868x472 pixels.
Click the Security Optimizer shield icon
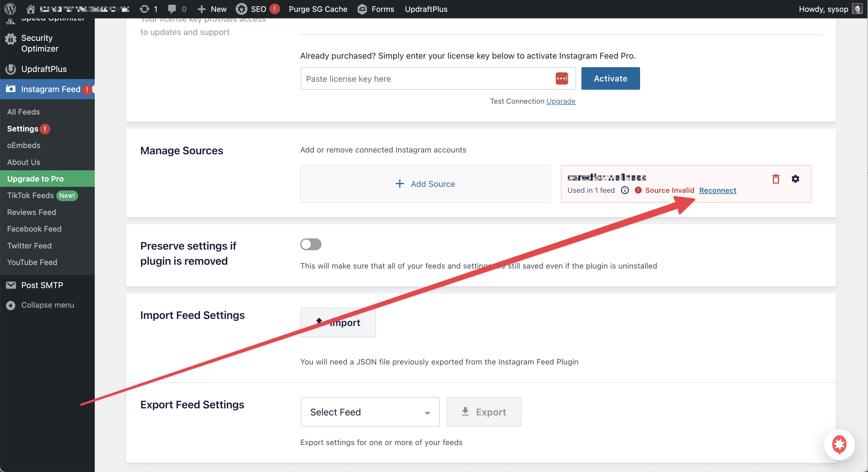(x=11, y=39)
